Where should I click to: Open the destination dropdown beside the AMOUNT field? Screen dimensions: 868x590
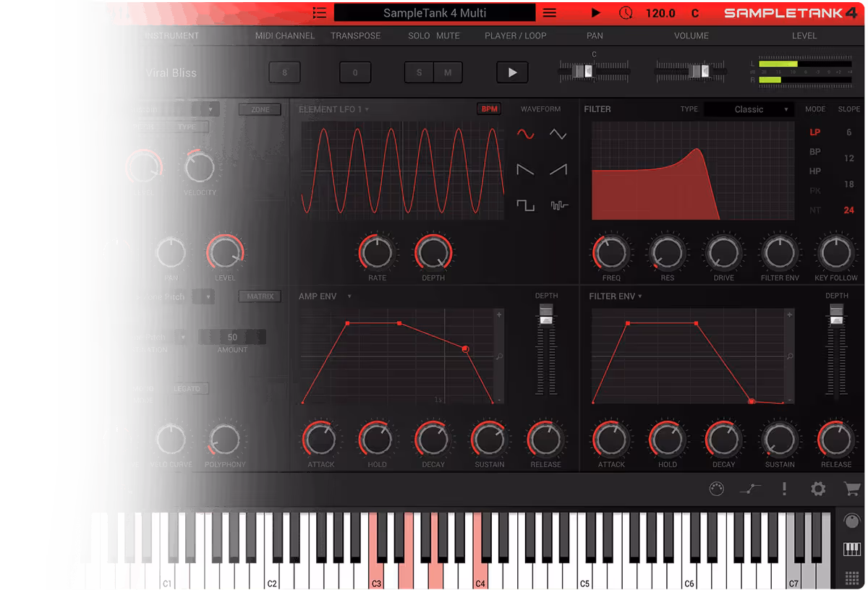pos(182,337)
